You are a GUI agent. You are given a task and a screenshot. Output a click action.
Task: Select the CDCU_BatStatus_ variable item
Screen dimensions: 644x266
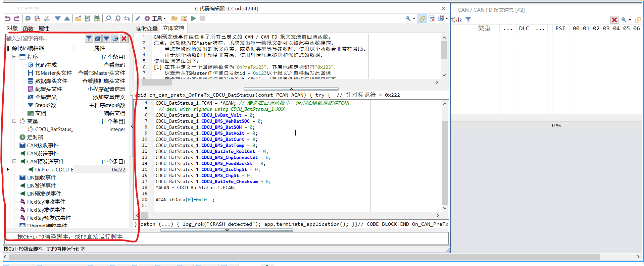coord(54,129)
